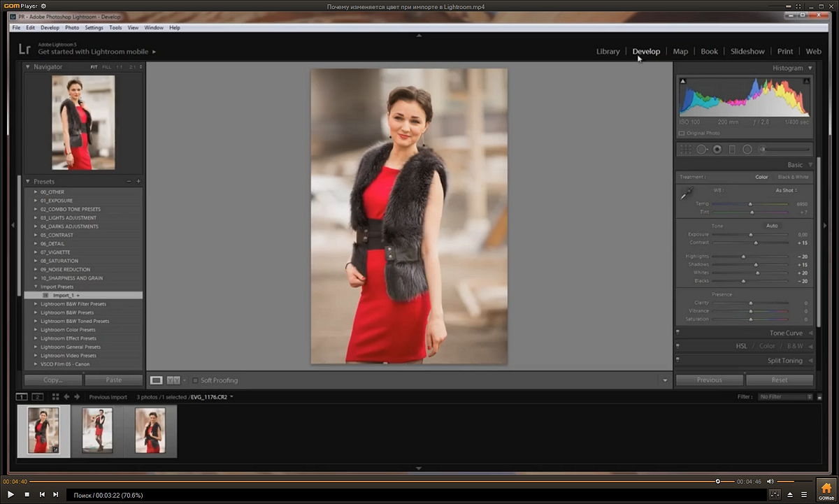This screenshot has height=504, width=839.
Task: Click the GOMlab home button
Action: pyautogui.click(x=826, y=489)
